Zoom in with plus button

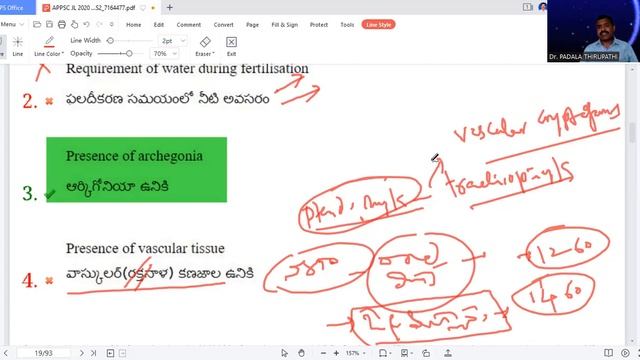click(x=336, y=353)
